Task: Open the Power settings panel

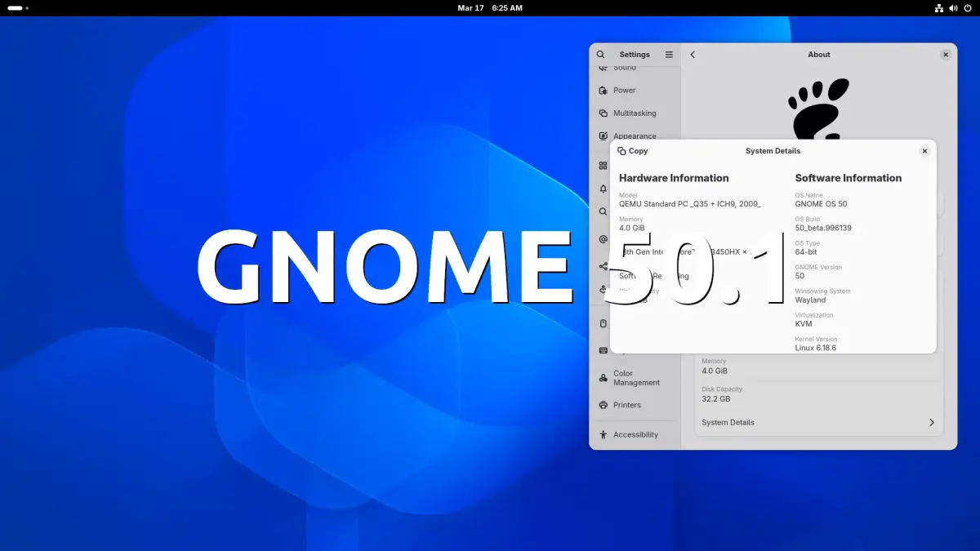Action: tap(634, 91)
